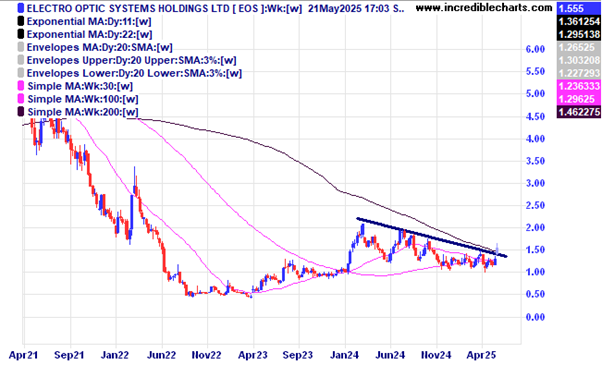Click the black swatch for Exponential MA Dy:11

tap(21, 21)
